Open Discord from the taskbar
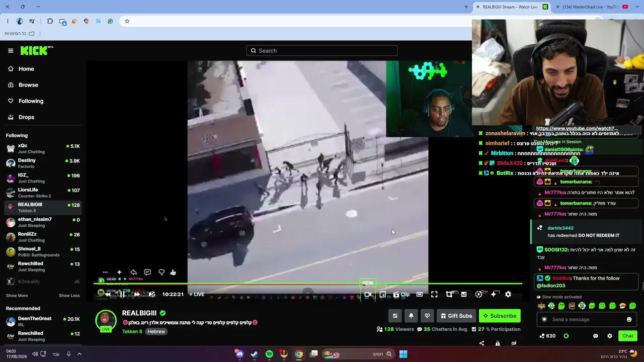The width and height of the screenshot is (644, 362). [239, 354]
